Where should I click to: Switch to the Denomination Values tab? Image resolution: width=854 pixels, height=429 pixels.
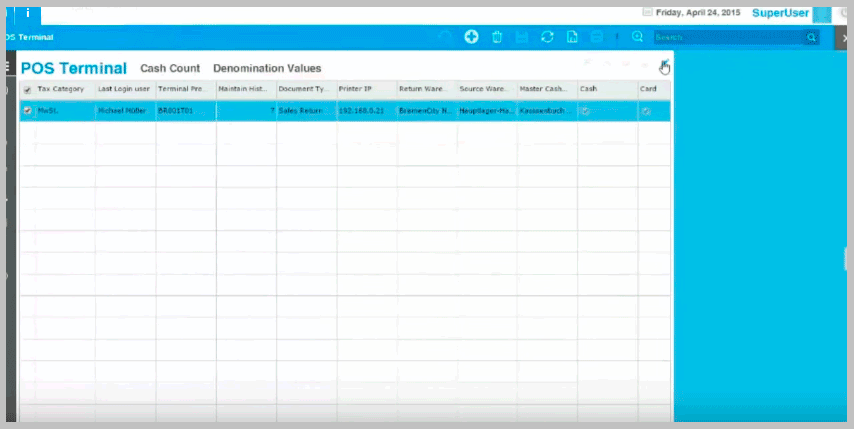click(x=267, y=68)
